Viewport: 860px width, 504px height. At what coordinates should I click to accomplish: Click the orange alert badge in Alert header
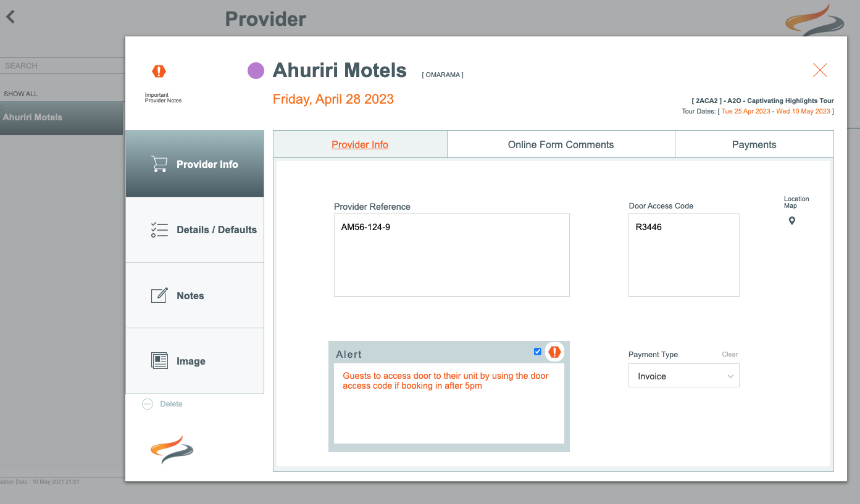[x=554, y=352]
